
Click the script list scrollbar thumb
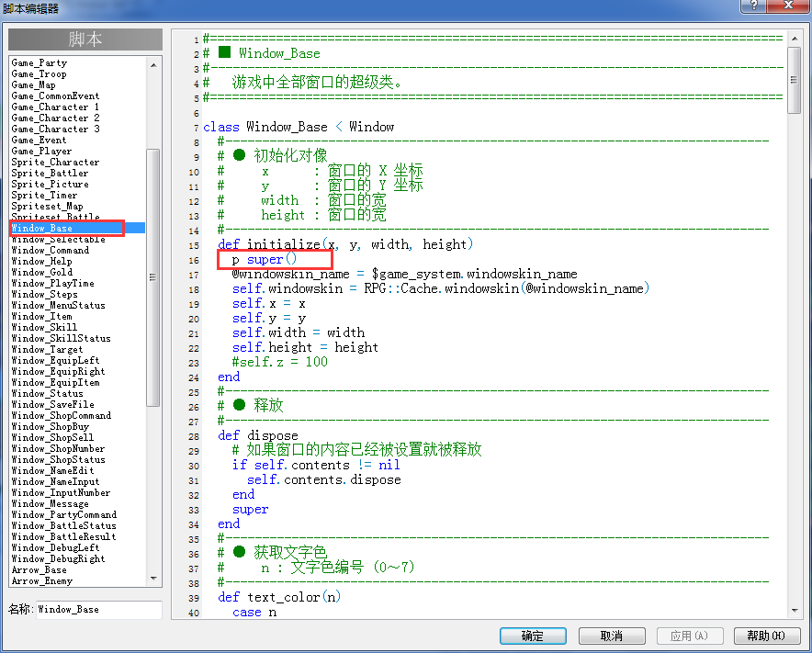click(153, 277)
